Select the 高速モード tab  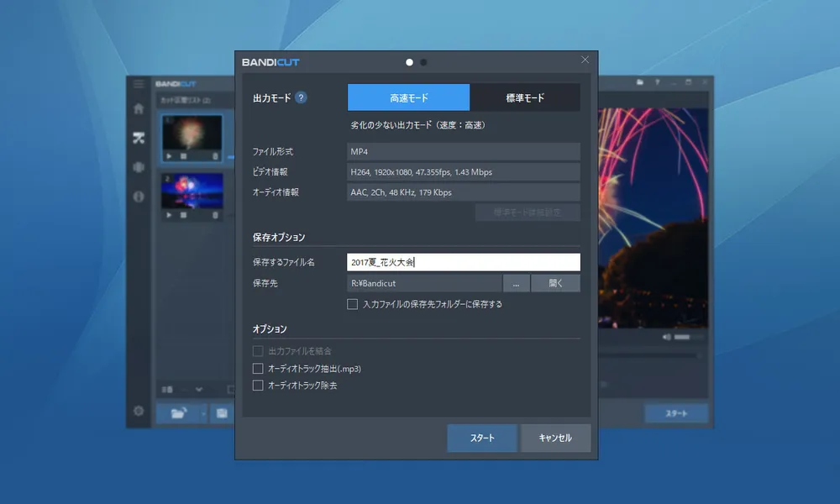[409, 97]
